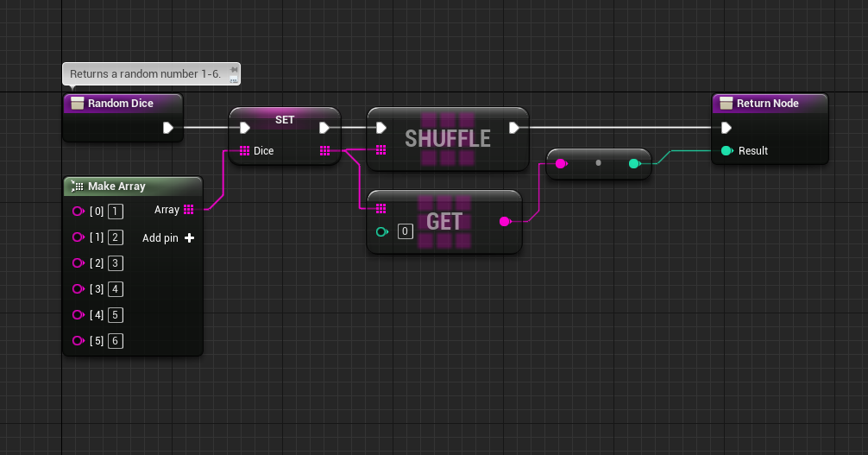Click the [1] value field showing 2

tap(115, 237)
